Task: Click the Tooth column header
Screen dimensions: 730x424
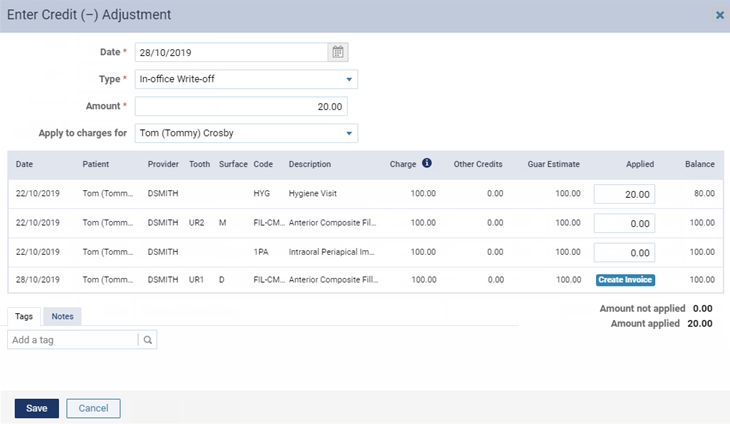Action: pos(199,164)
